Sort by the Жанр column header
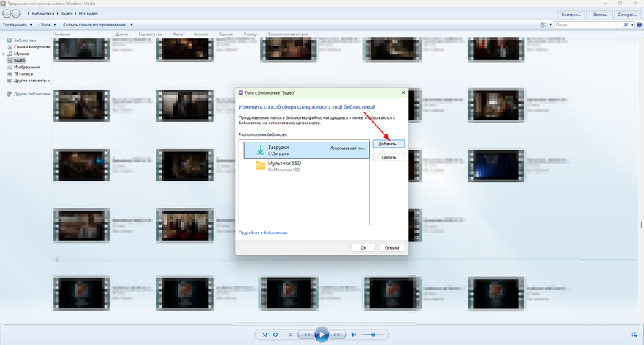Viewport: 644px width, 345px height. 178,34
